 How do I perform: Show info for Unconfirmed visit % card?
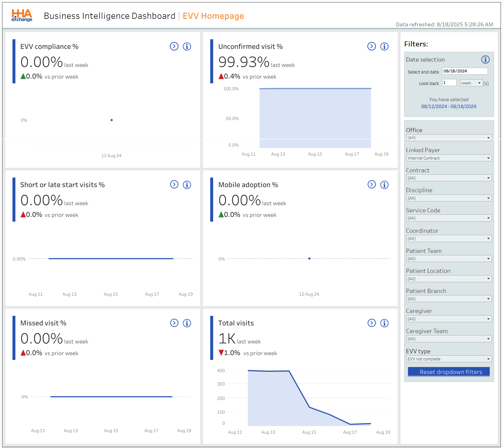[384, 46]
